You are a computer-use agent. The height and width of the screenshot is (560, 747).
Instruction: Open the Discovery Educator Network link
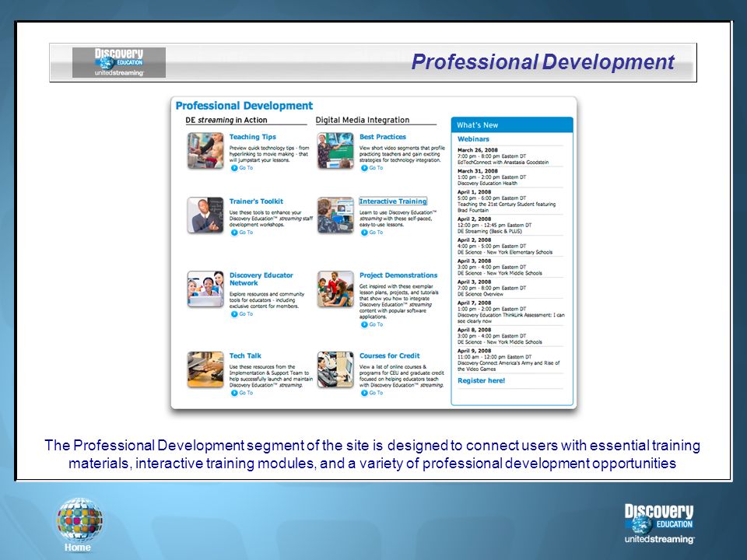pyautogui.click(x=261, y=279)
